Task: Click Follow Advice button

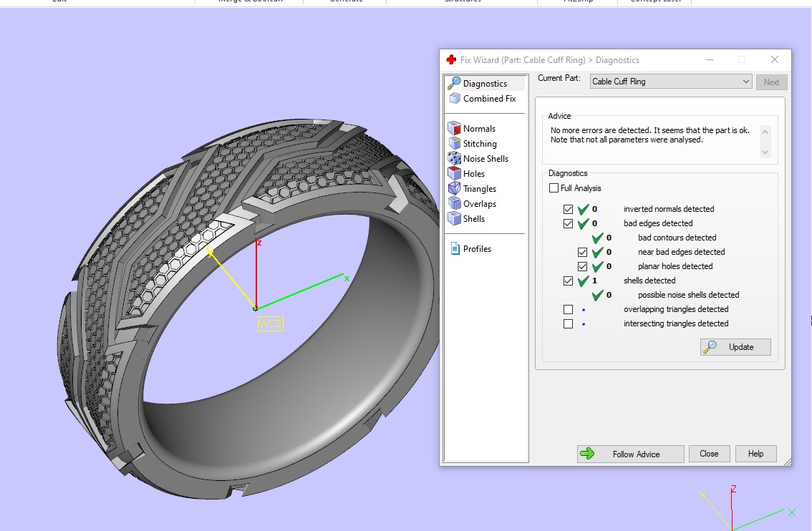Action: click(631, 454)
